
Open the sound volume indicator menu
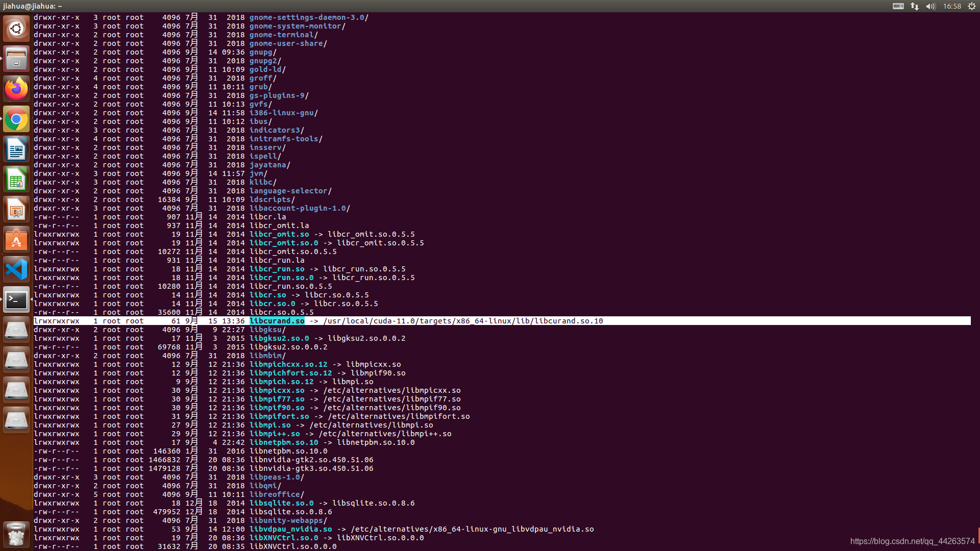(x=930, y=6)
